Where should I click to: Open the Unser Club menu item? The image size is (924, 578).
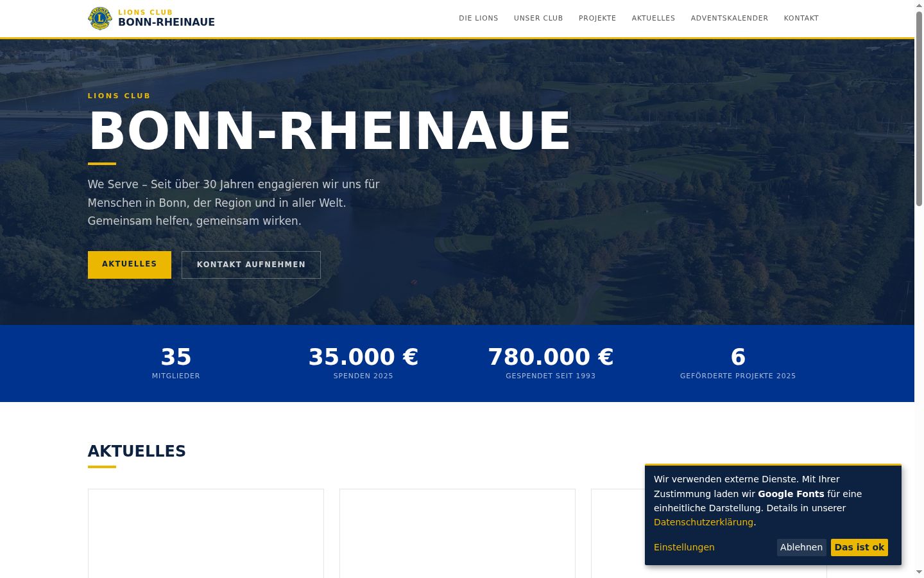538,18
